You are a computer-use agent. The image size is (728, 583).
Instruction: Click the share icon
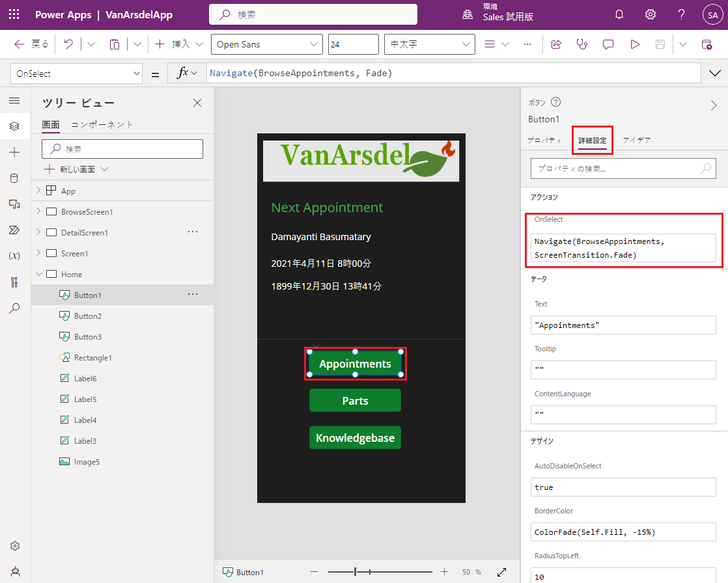(x=555, y=44)
